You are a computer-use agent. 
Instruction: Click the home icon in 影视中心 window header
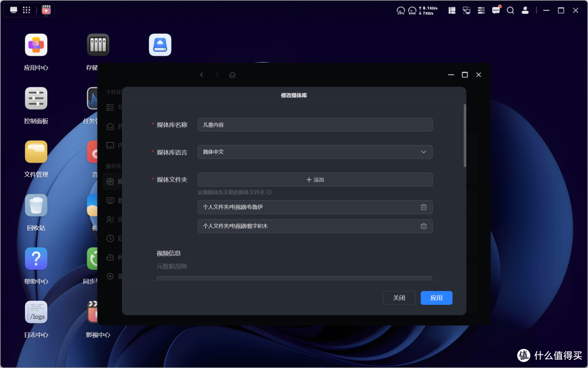pos(232,75)
